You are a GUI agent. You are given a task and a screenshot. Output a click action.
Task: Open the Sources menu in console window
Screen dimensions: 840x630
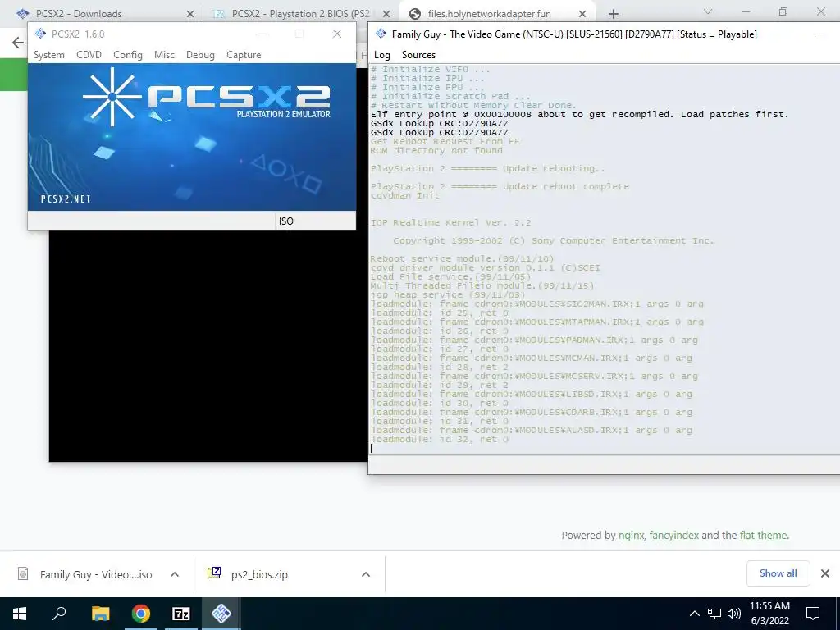[418, 55]
